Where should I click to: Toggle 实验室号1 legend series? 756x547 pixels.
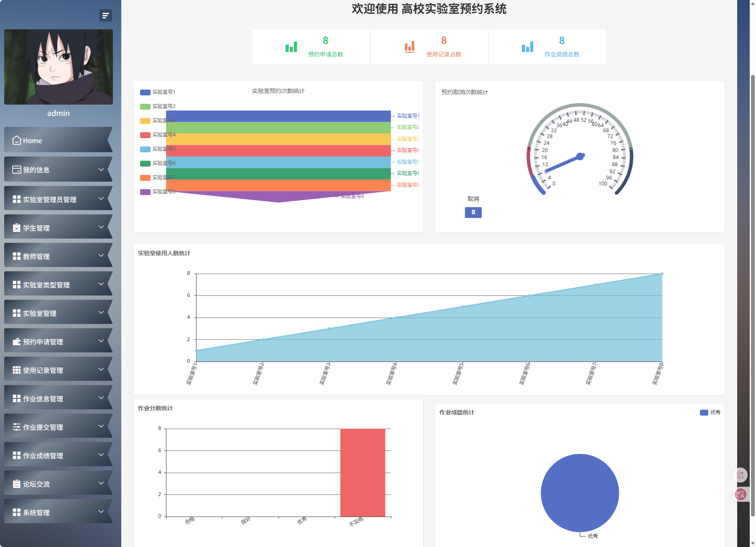pyautogui.click(x=158, y=92)
